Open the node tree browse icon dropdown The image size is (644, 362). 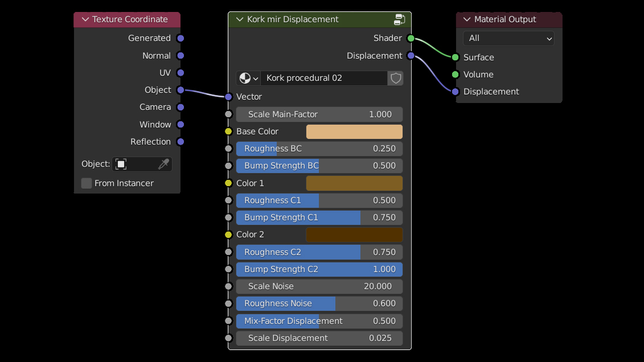click(248, 78)
